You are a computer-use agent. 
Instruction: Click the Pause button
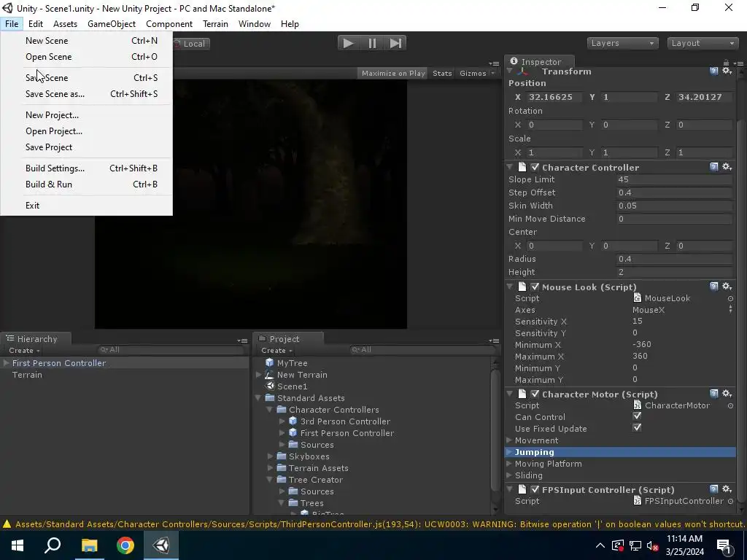(x=372, y=43)
